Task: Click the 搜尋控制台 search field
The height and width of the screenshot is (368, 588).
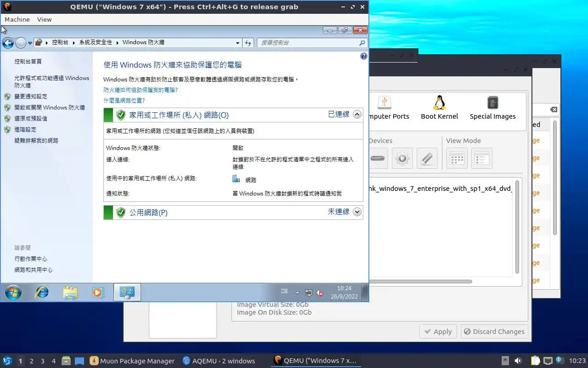Action: pos(309,43)
